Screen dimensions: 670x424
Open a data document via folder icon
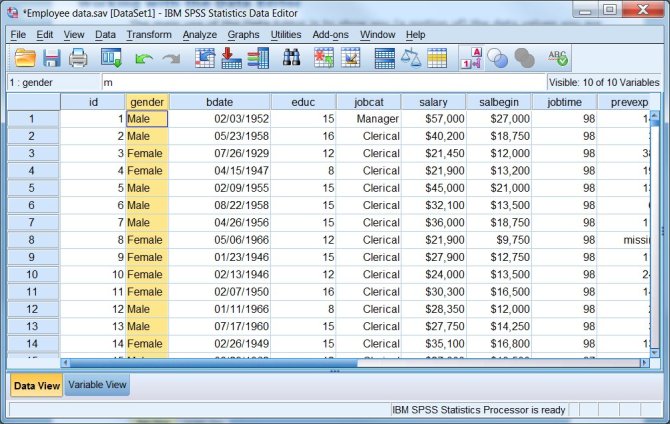pyautogui.click(x=25, y=58)
